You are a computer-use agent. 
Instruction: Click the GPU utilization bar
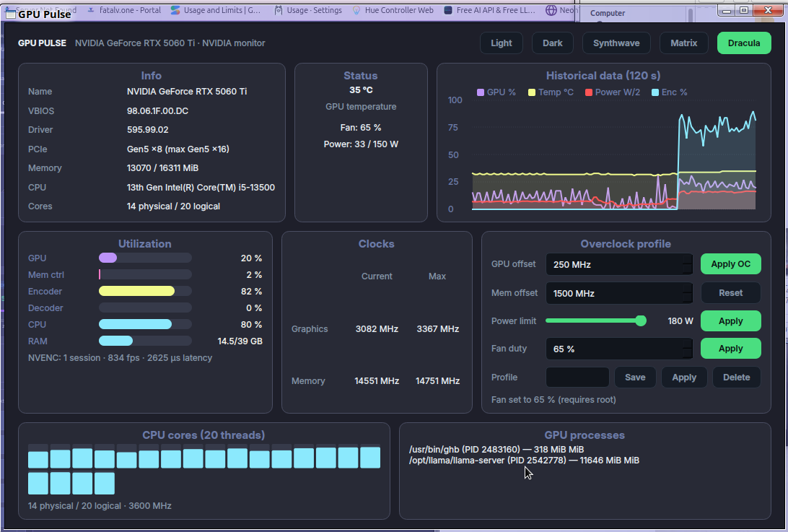pos(145,258)
